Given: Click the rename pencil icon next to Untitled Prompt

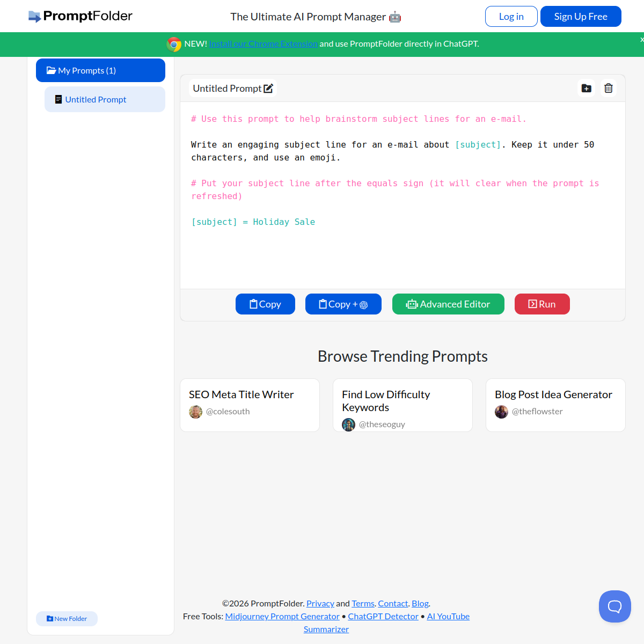Looking at the screenshot, I should click(x=268, y=88).
